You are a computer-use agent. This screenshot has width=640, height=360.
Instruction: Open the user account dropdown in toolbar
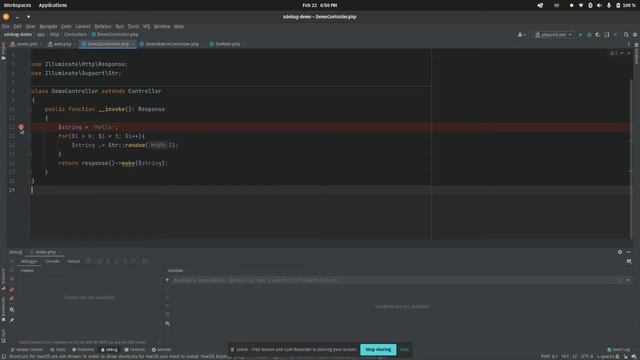521,35
